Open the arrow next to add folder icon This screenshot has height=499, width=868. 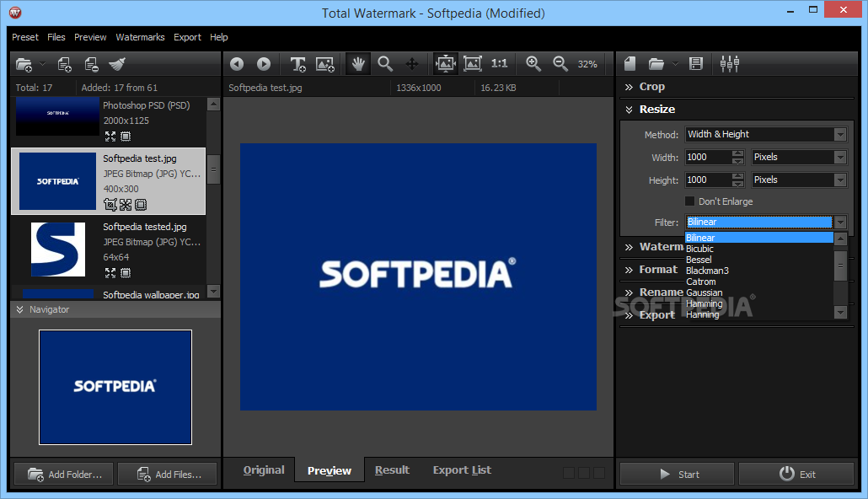click(x=43, y=64)
